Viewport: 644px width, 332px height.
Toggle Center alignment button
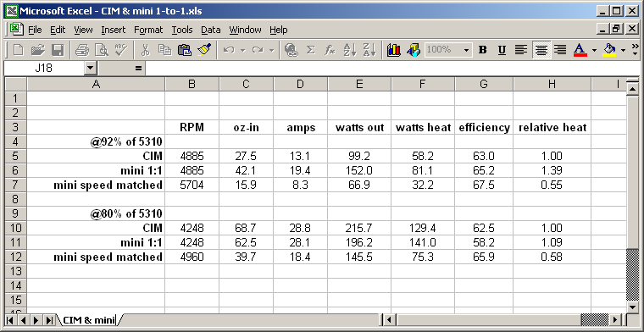(541, 50)
